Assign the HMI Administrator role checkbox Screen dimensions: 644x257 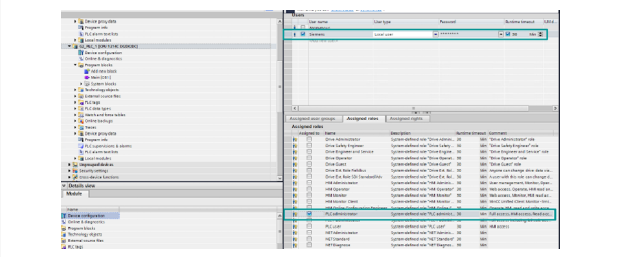click(309, 183)
